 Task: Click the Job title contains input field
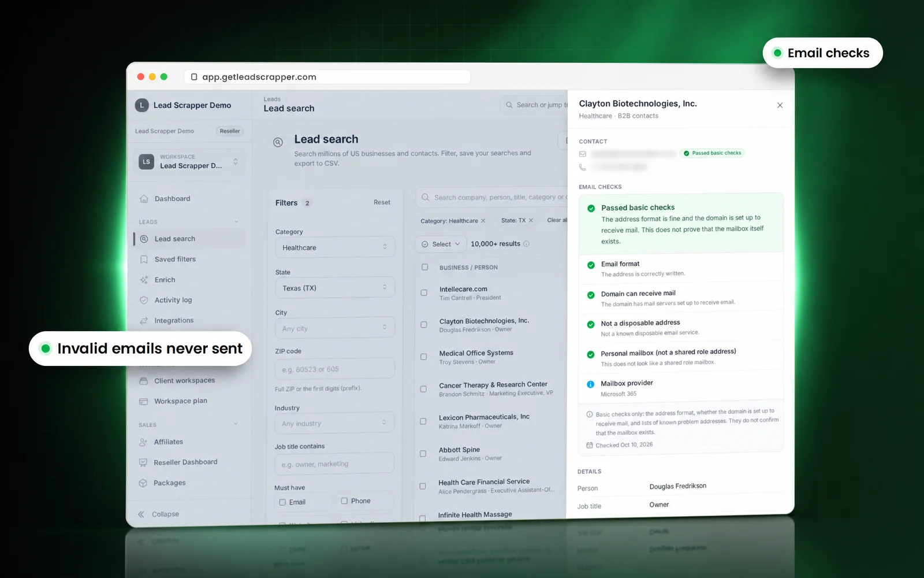click(x=334, y=464)
